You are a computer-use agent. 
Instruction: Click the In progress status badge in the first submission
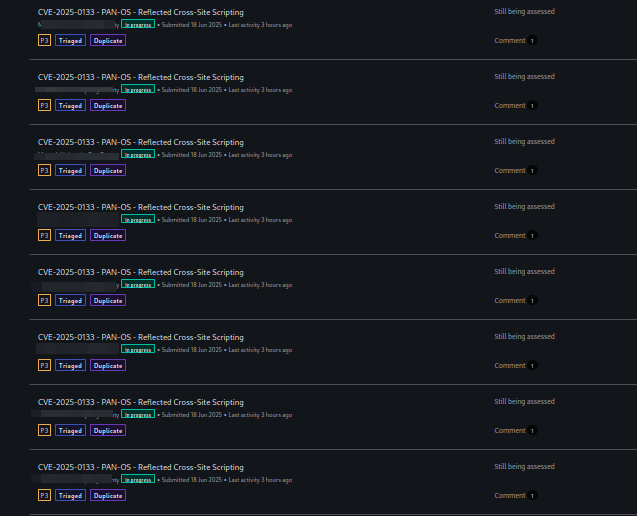click(x=138, y=24)
